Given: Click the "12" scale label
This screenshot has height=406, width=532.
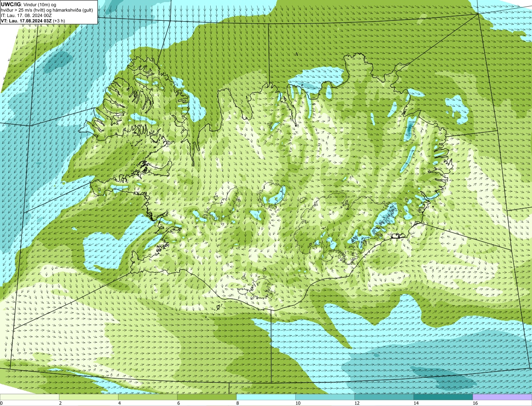Looking at the screenshot, I should (x=357, y=403).
